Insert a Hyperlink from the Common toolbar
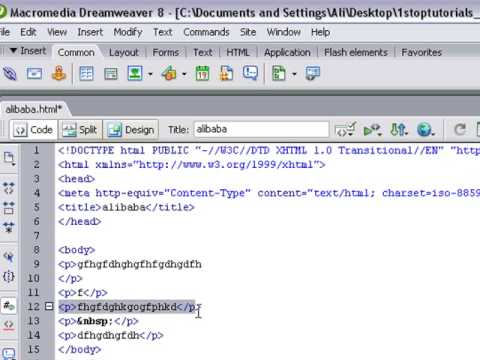 (10, 73)
